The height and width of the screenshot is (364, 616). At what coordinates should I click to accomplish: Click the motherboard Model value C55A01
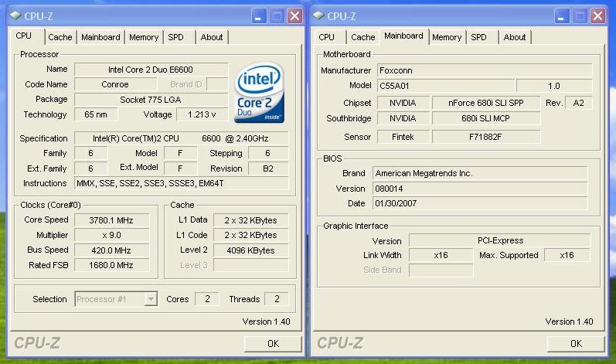[446, 86]
